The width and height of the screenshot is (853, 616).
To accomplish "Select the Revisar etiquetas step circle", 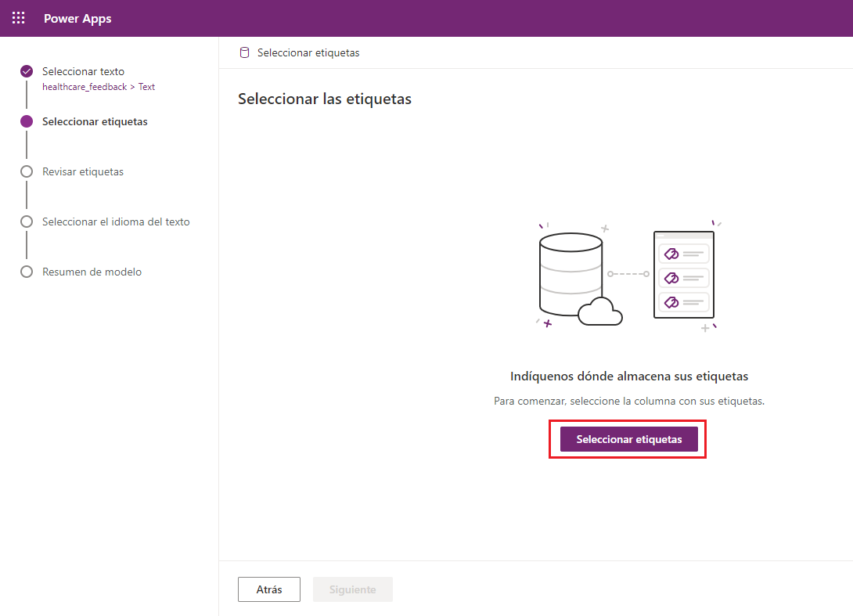I will [x=26, y=171].
